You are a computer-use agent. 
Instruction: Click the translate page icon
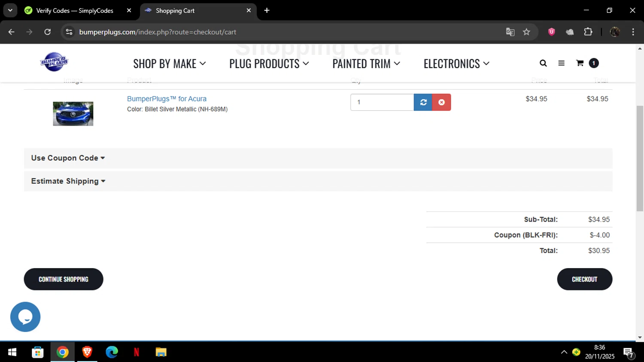(x=510, y=32)
